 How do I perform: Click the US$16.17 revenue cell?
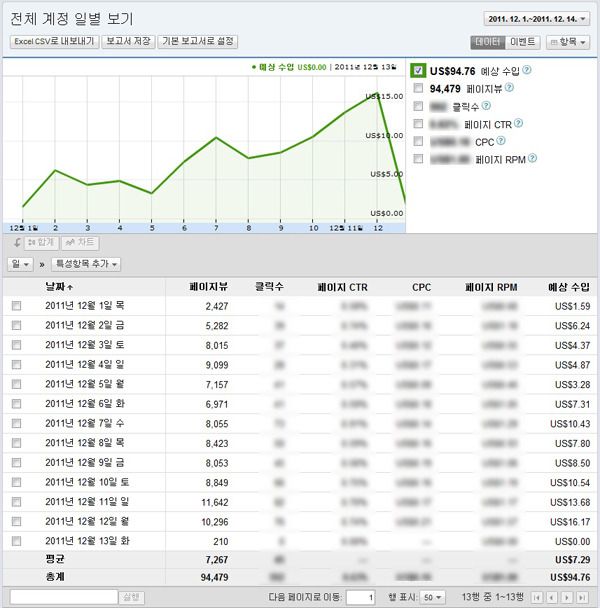tap(570, 522)
